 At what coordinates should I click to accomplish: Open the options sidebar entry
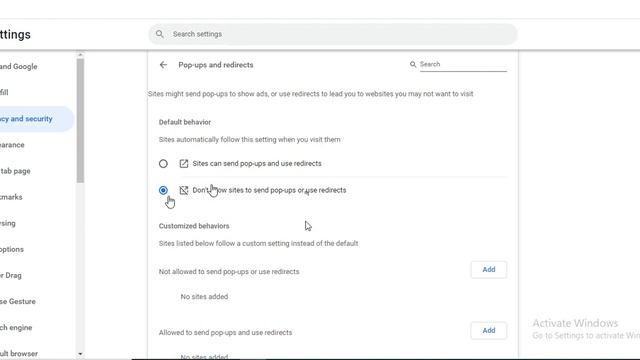[12, 249]
